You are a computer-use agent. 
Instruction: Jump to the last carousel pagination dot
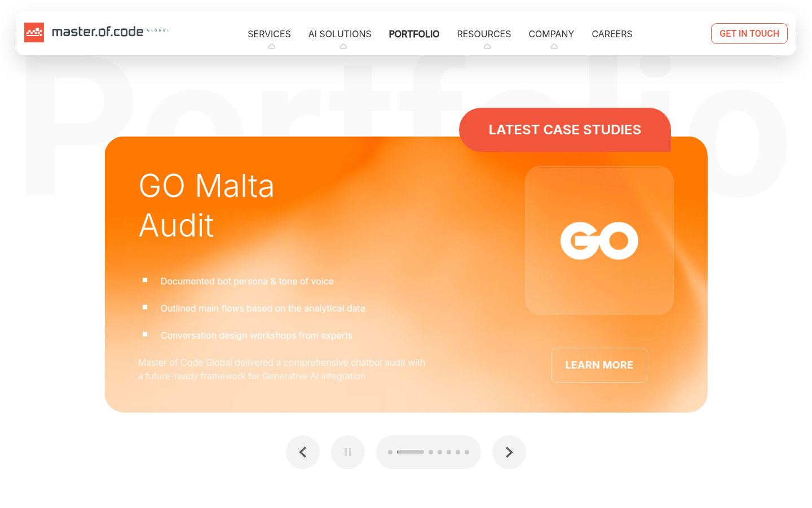467,452
